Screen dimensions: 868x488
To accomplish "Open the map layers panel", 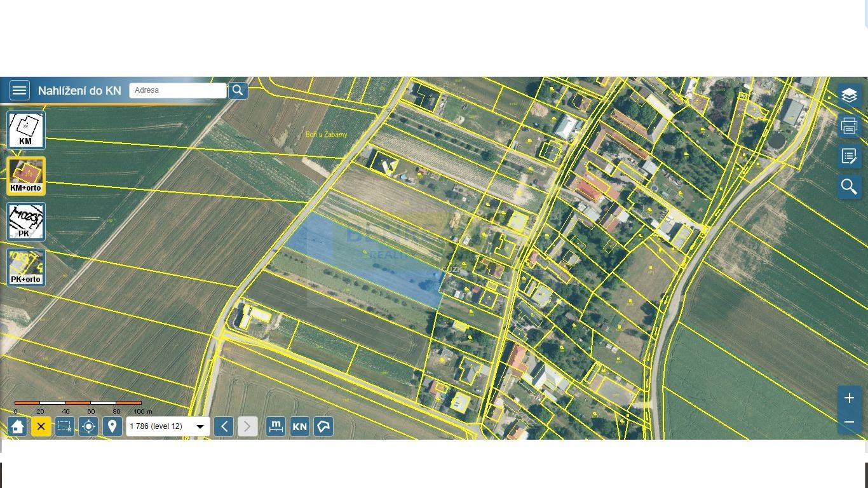I will tap(849, 95).
